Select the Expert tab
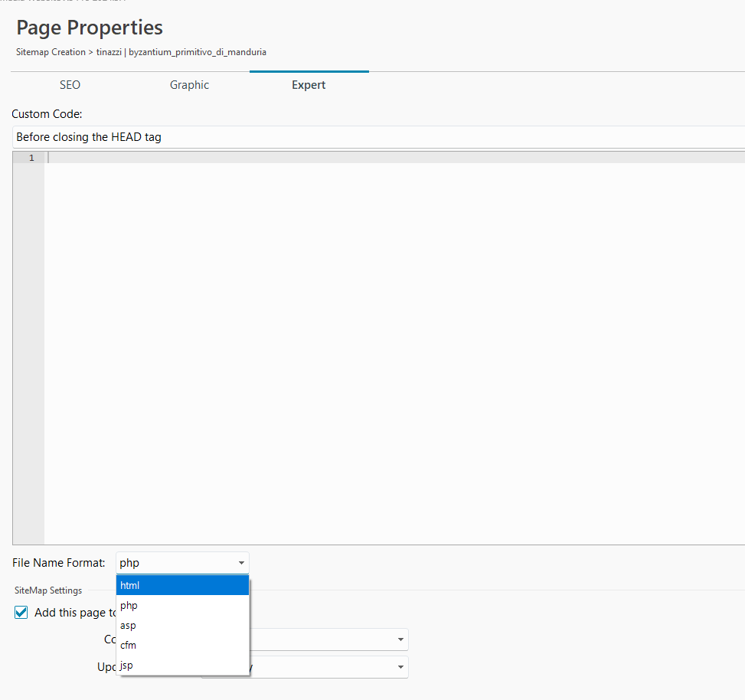The height and width of the screenshot is (700, 745). pyautogui.click(x=309, y=85)
